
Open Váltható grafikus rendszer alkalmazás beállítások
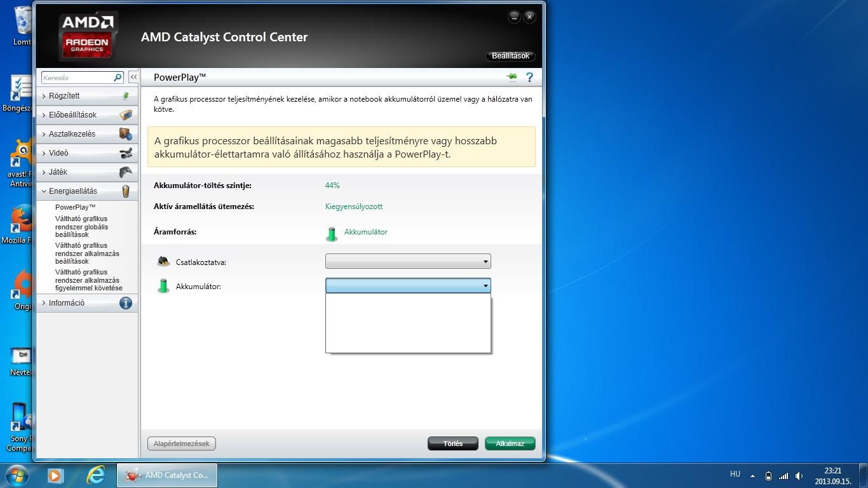(x=87, y=254)
